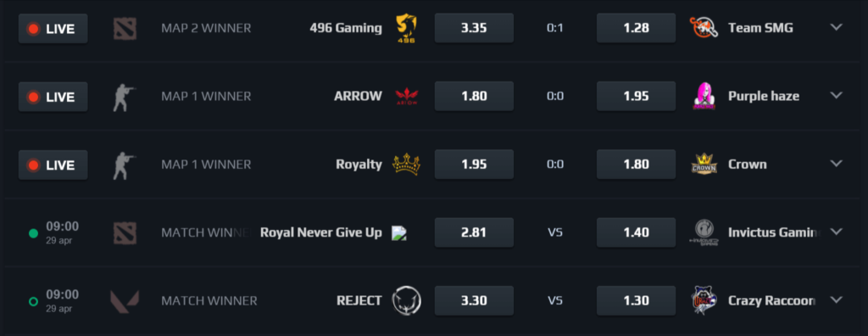The width and height of the screenshot is (868, 336).
Task: Bet on 496 Gaming at odds 3.35
Action: [474, 28]
